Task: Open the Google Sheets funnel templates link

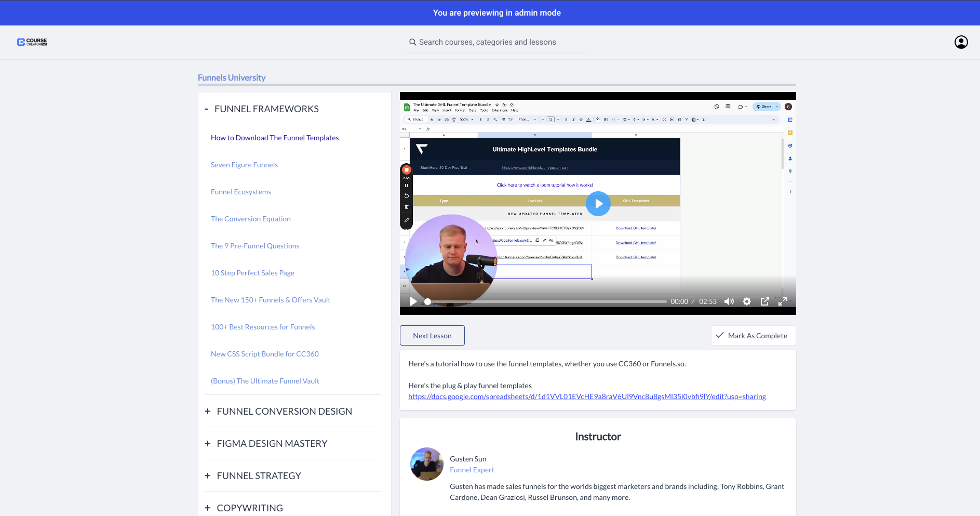Action: (x=587, y=396)
